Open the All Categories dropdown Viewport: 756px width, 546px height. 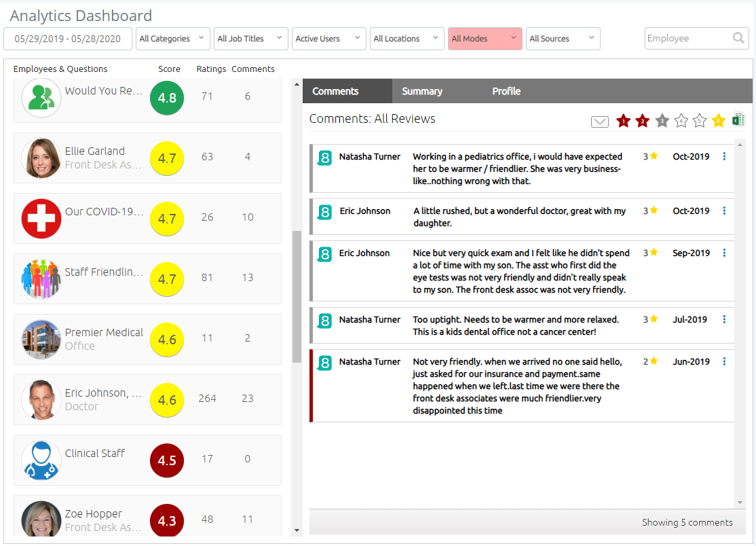coord(173,39)
